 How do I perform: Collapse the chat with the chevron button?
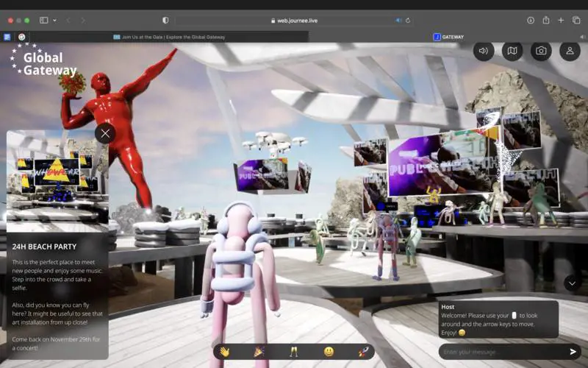[x=573, y=283]
